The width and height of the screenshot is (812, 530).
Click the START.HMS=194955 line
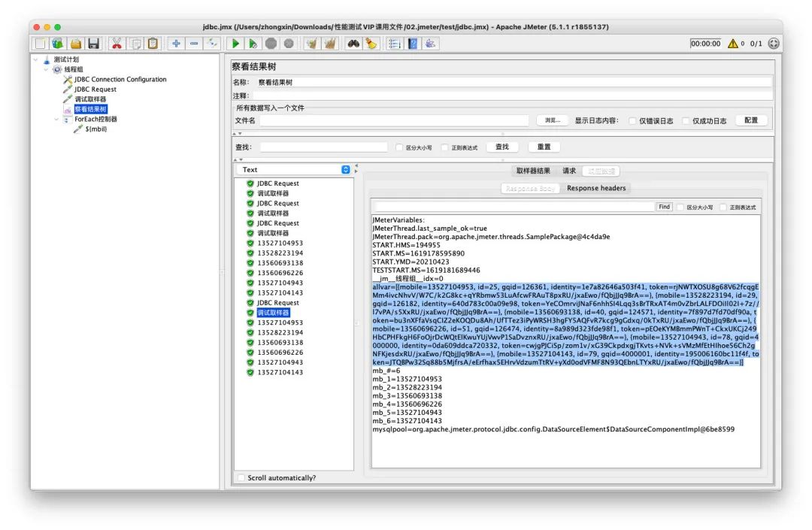tap(406, 245)
